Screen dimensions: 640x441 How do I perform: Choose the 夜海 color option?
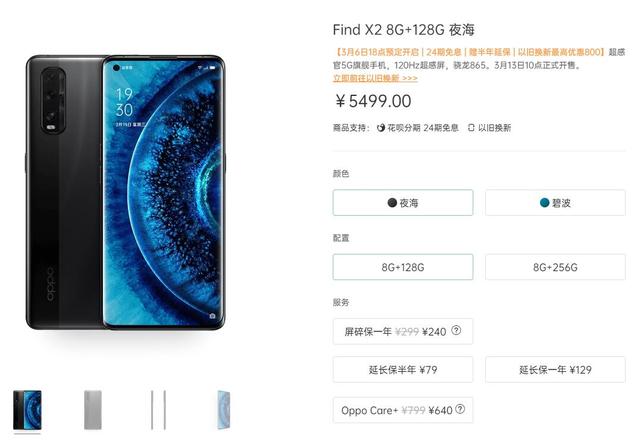[403, 203]
